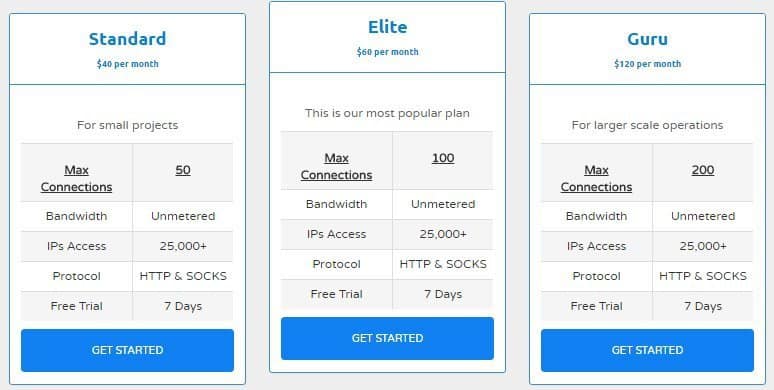Click "For larger scale operations" description
This screenshot has width=774, height=390.
(647, 125)
